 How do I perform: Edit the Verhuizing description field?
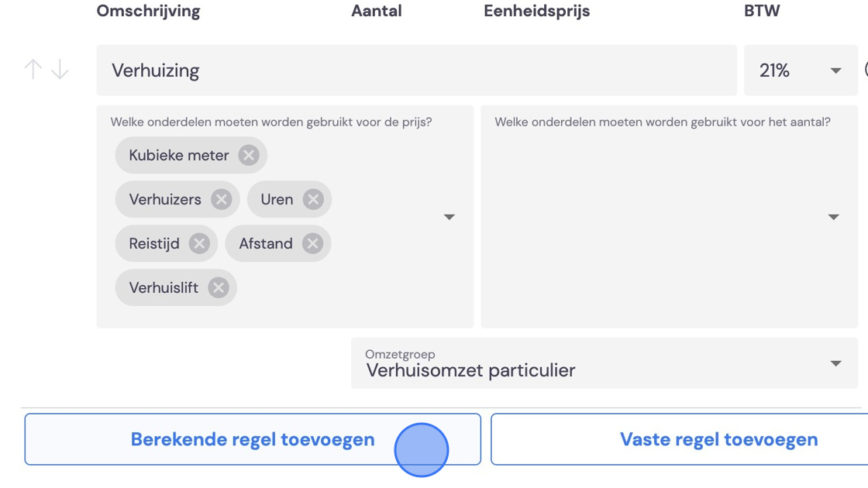coord(416,70)
